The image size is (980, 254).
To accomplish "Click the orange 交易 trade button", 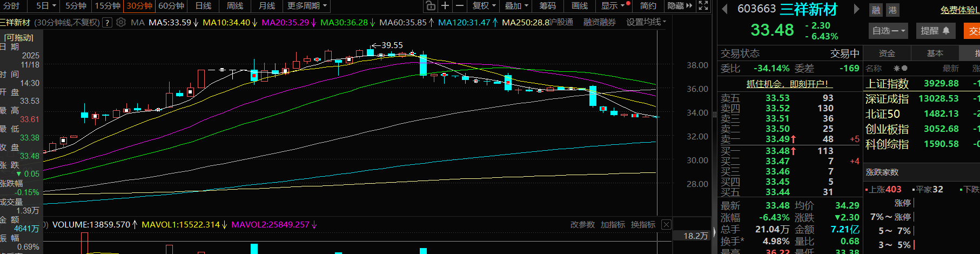I will (972, 31).
